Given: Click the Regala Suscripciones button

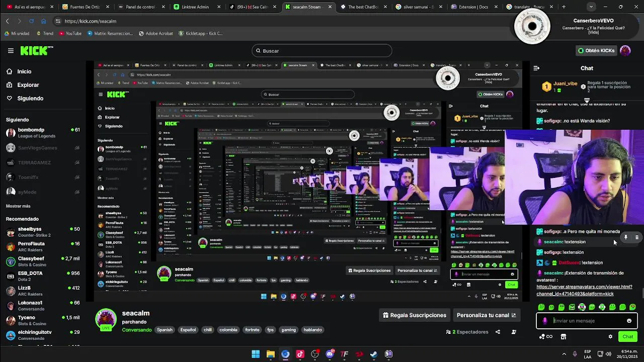Looking at the screenshot, I should coord(415,315).
